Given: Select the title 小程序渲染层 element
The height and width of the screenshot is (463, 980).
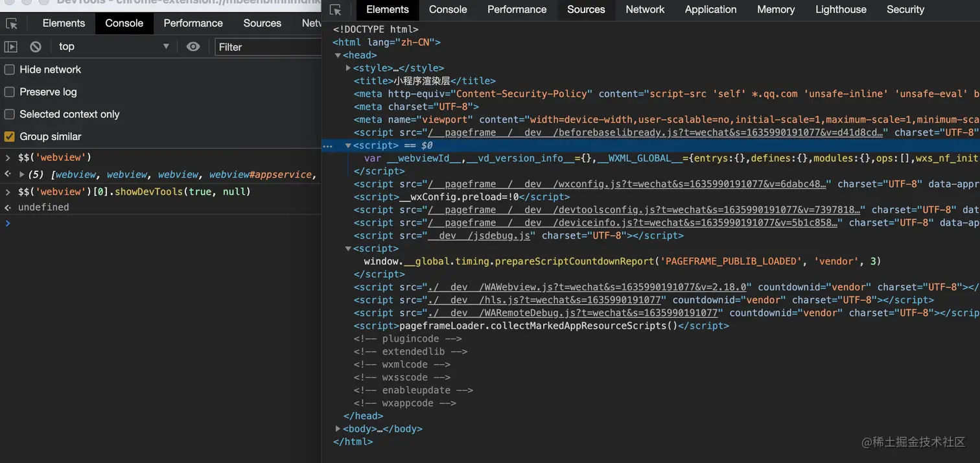Looking at the screenshot, I should coord(425,81).
